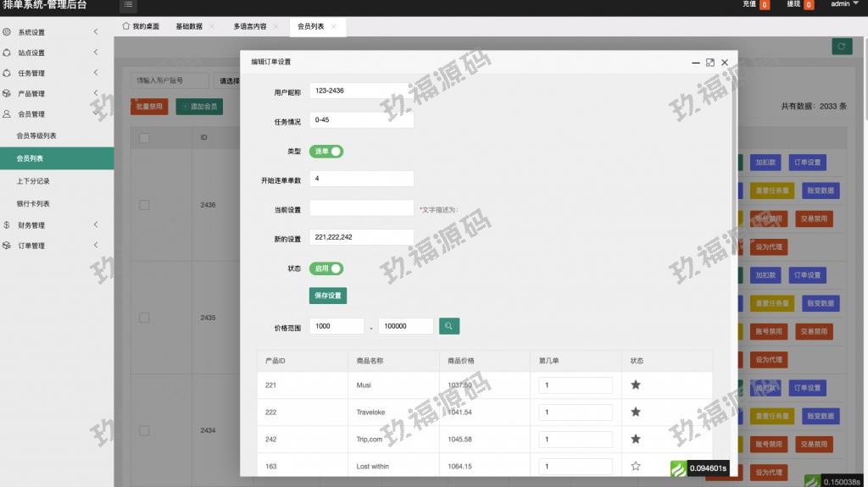Screen dimensions: 868x487
Task: Click the green refresh icon button
Action: [841, 47]
